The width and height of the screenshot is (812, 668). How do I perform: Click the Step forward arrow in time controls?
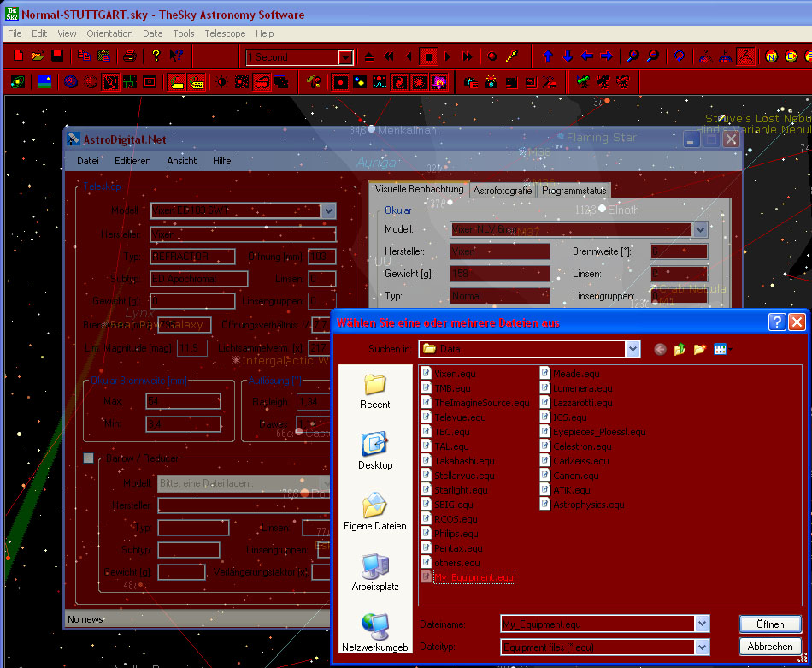[448, 56]
